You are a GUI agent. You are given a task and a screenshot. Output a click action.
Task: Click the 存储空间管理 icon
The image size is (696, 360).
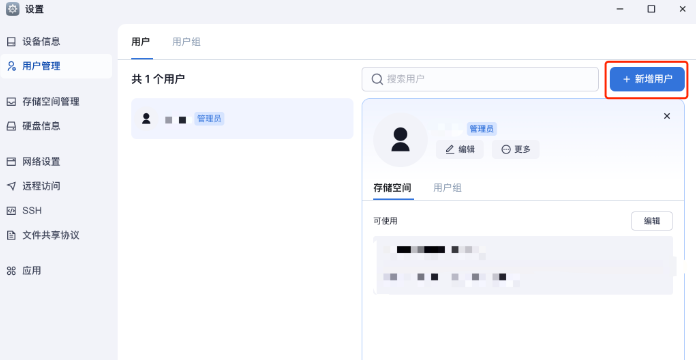[11, 102]
